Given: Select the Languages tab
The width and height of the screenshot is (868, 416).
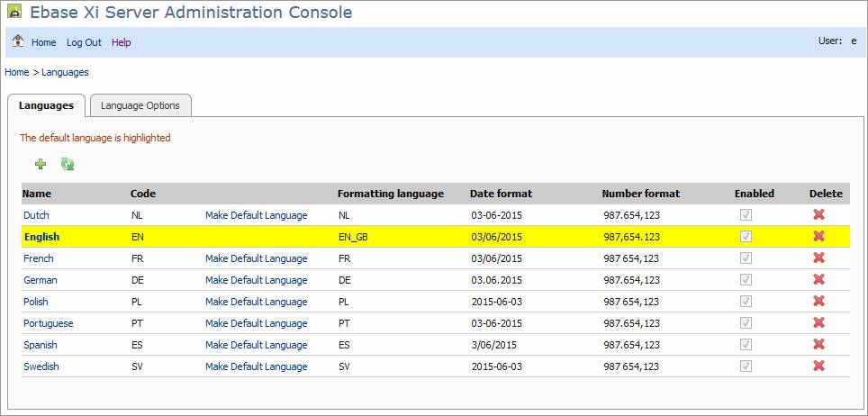Looking at the screenshot, I should [47, 105].
